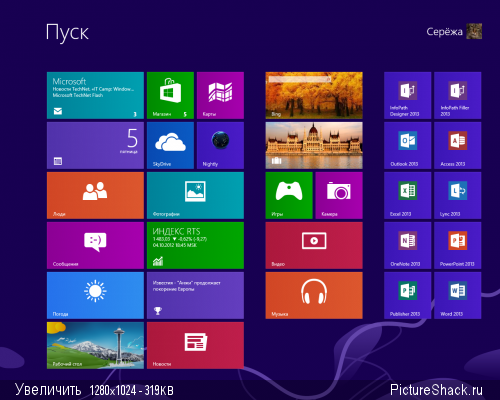Launch the Camera (Камера) tile
The width and height of the screenshot is (500, 400).
[339, 195]
